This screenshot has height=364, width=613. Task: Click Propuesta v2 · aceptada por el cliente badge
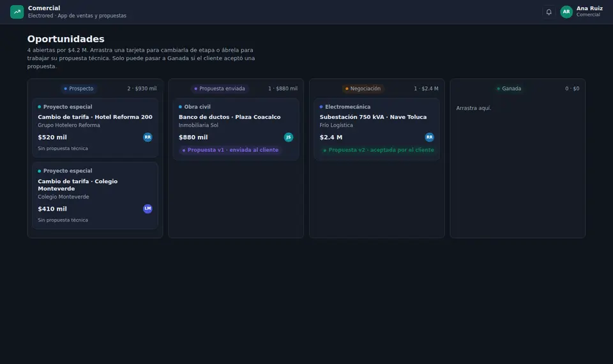pos(379,150)
